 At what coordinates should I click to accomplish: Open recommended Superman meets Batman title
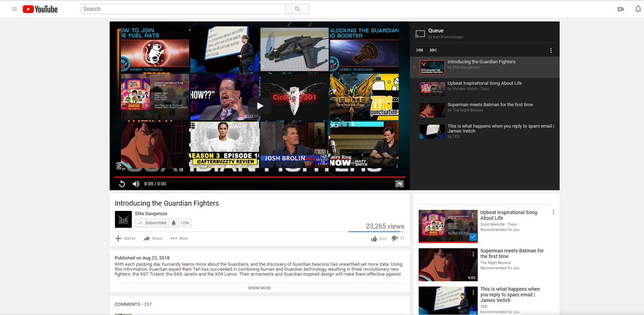point(512,253)
